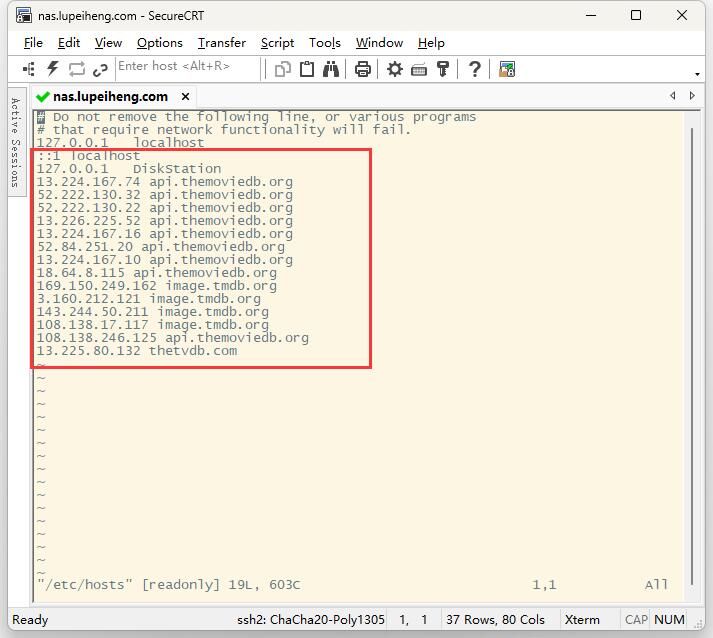Screen dimensions: 713x638
Task: Click the tab scroll right arrow
Action: (692, 95)
